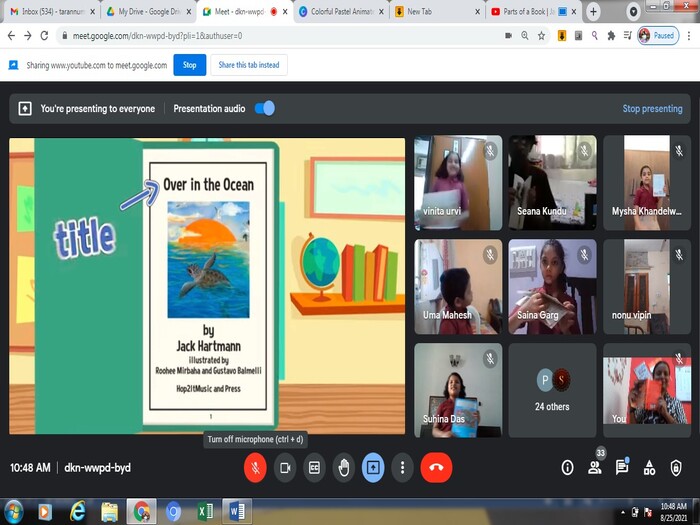Close the Inbox Gmail tab
700x525 pixels.
point(92,12)
